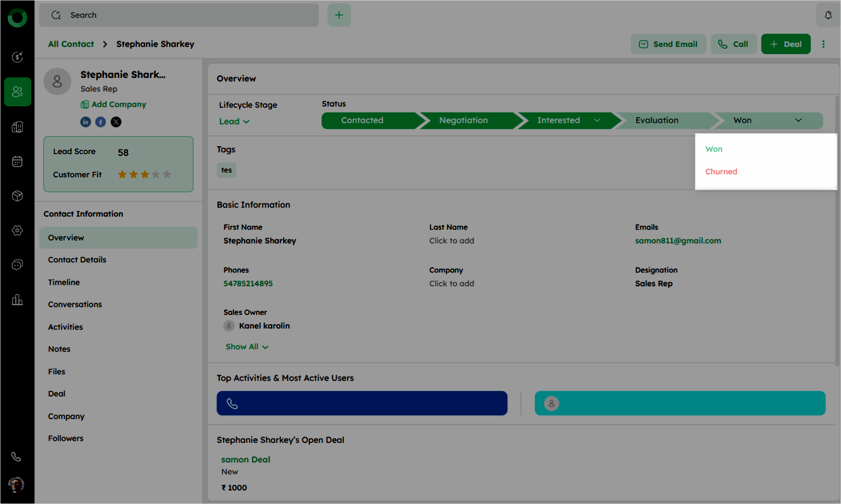Set customer fit to five stars
This screenshot has width=841, height=504.
(167, 174)
